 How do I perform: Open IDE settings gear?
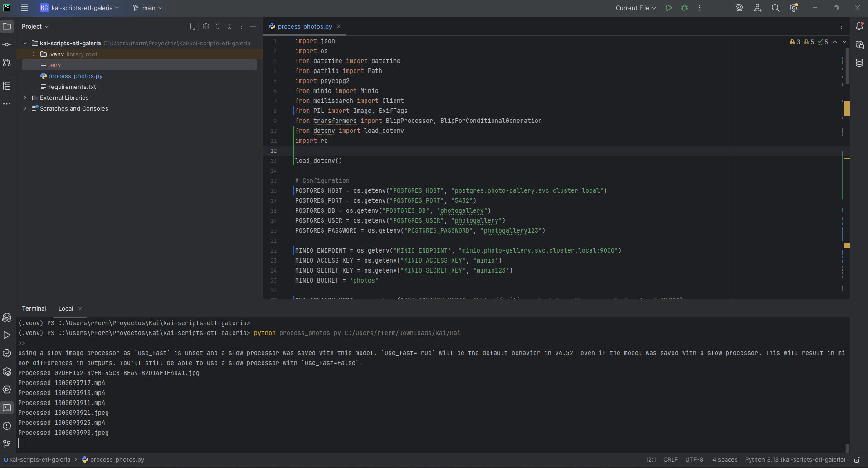[x=794, y=8]
